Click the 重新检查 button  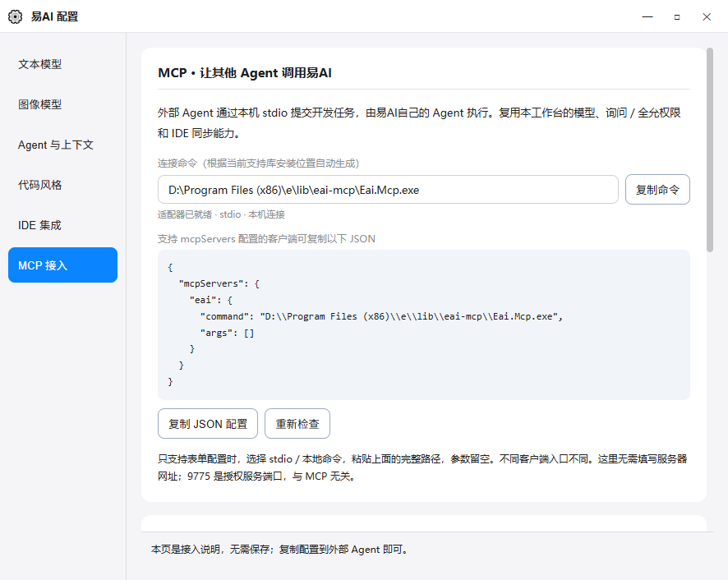[297, 424]
